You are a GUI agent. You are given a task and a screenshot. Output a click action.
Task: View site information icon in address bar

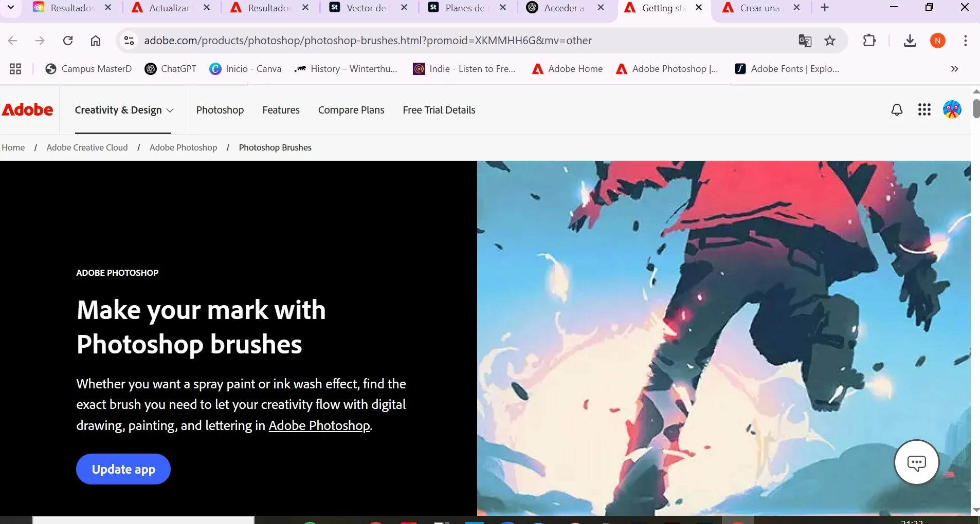[129, 41]
